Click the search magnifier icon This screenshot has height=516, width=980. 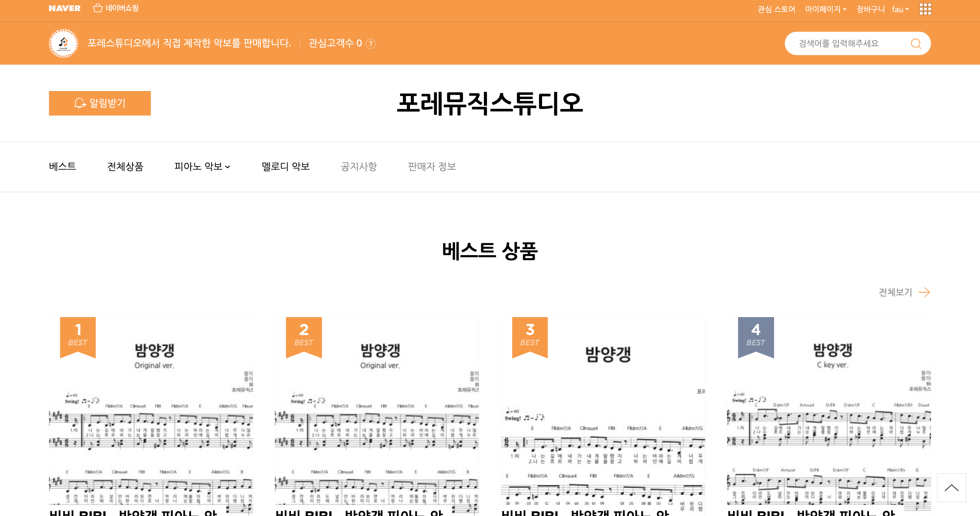tap(916, 44)
